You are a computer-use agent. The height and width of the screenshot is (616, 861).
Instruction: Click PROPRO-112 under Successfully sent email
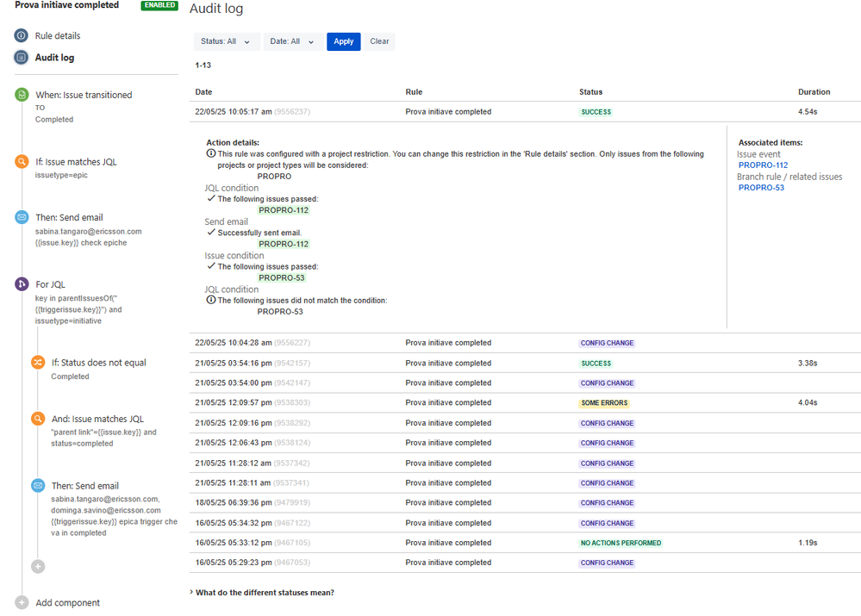284,244
